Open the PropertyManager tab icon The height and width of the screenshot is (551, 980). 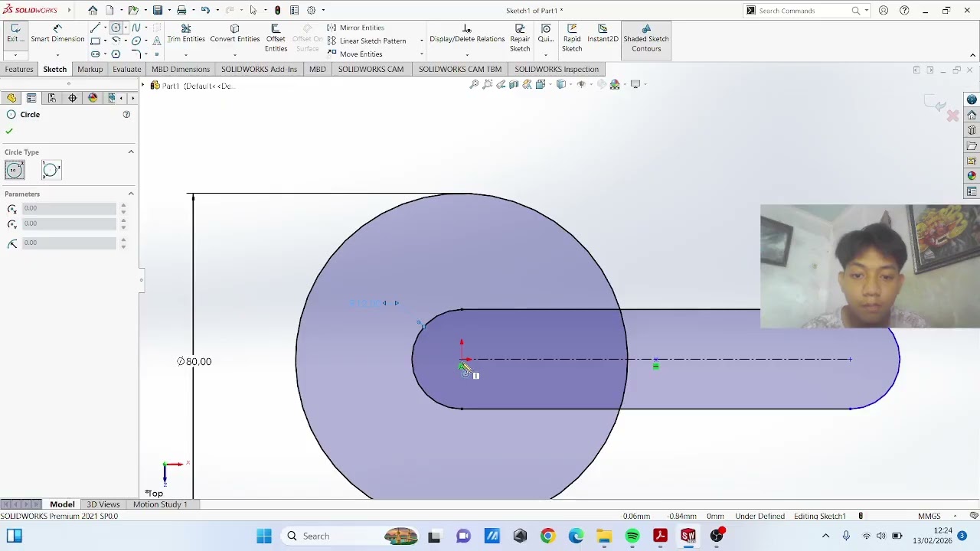31,98
